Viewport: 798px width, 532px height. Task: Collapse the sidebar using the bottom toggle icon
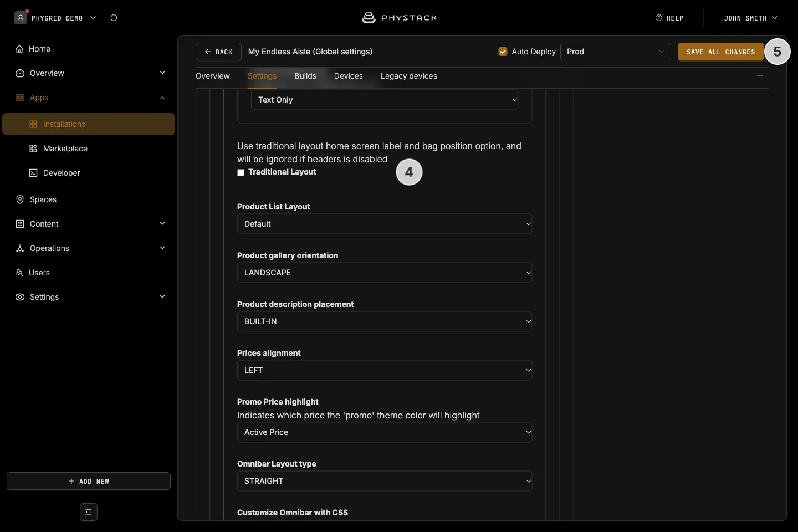pos(89,512)
